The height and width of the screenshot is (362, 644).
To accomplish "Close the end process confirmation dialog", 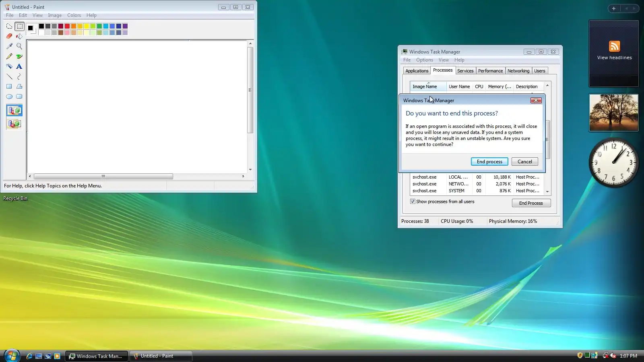I will [536, 100].
